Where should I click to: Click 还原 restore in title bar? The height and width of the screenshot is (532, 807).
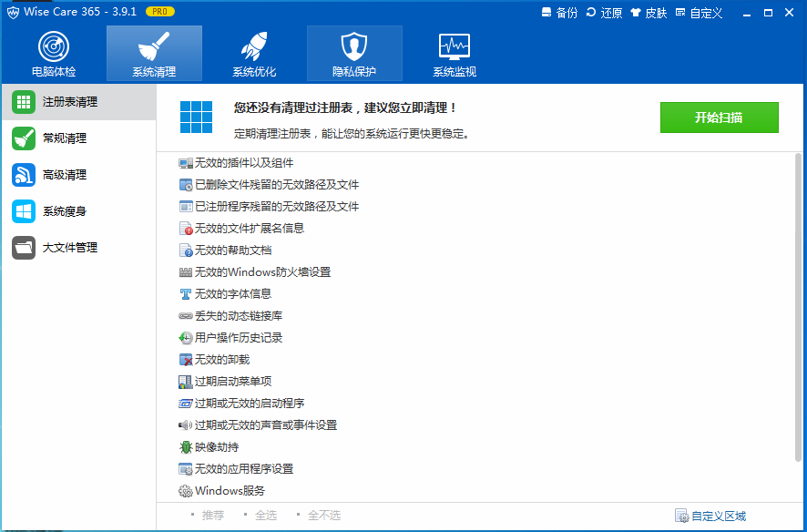pos(604,13)
